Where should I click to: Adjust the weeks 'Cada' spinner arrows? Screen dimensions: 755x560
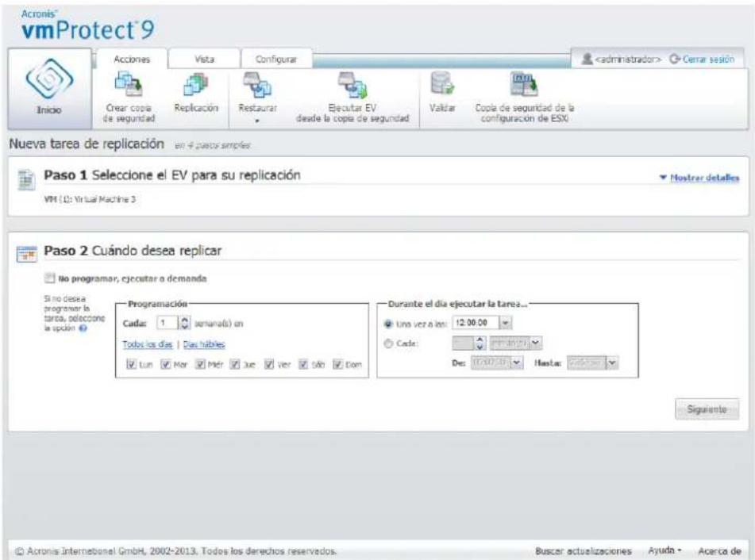[x=184, y=323]
